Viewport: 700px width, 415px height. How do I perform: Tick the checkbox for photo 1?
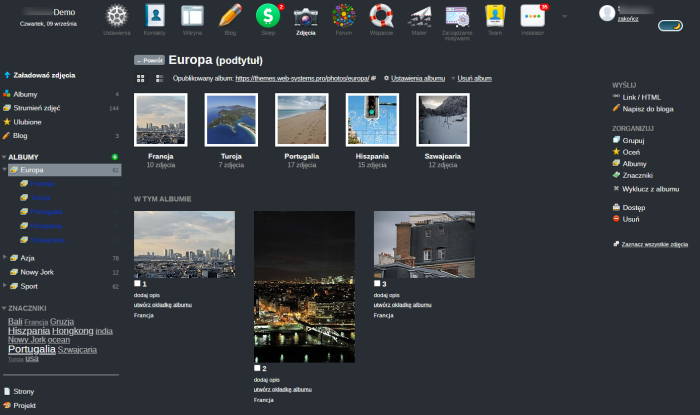[x=137, y=284]
